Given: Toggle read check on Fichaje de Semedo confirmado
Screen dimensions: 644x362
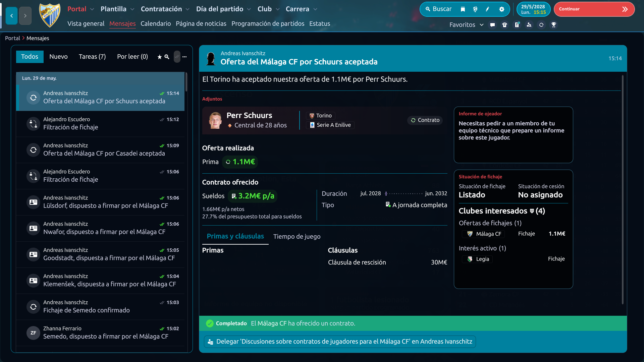Looking at the screenshot, I should tap(162, 303).
